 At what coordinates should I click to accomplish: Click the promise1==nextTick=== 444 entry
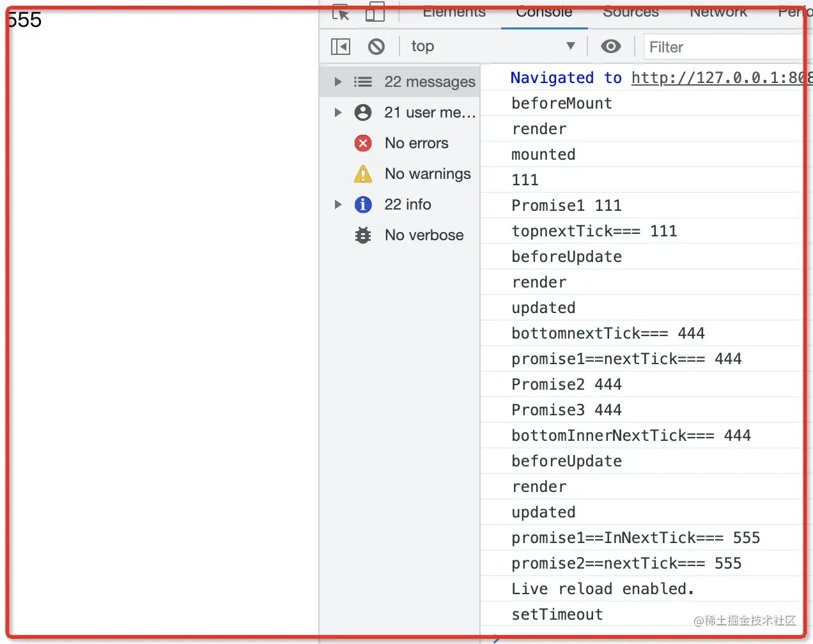click(x=646, y=359)
